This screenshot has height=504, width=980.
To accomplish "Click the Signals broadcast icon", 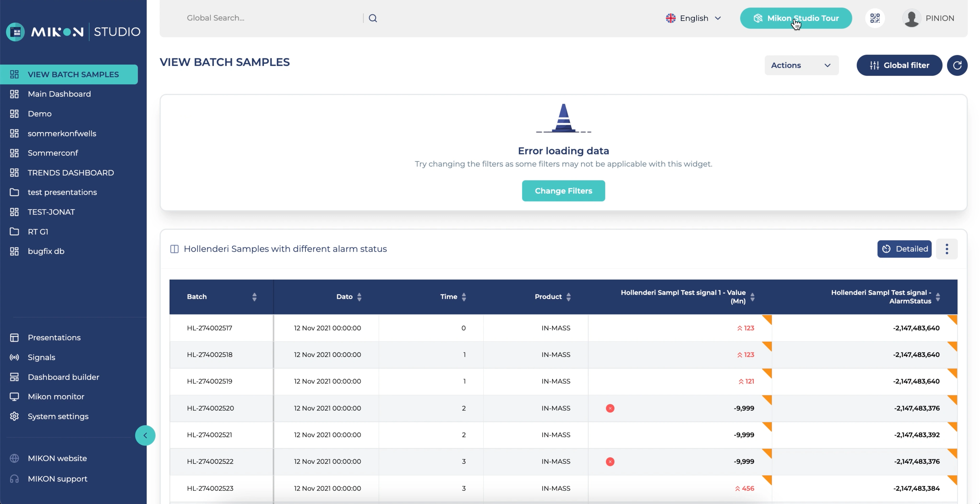I will tap(14, 357).
